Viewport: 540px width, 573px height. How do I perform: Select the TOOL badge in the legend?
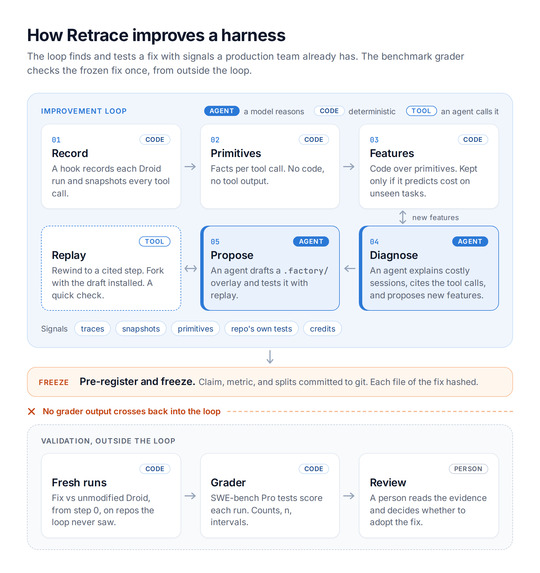(421, 111)
